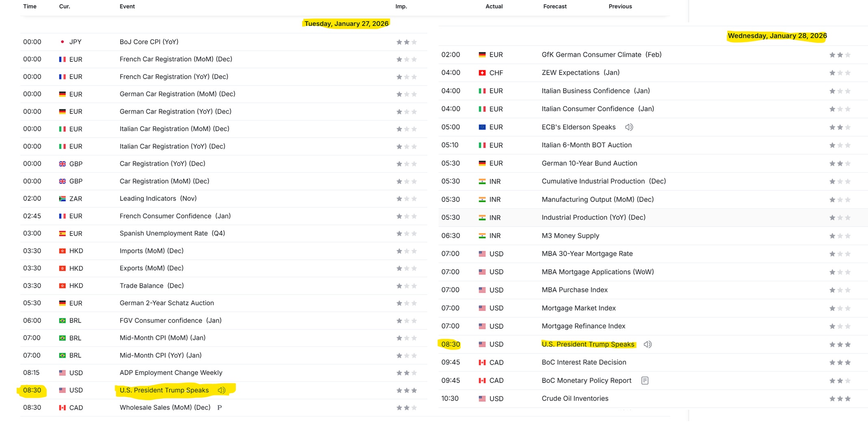Click the preliminary 'P' icon beside Wholesale Sales
The width and height of the screenshot is (868, 428).
pyautogui.click(x=219, y=408)
